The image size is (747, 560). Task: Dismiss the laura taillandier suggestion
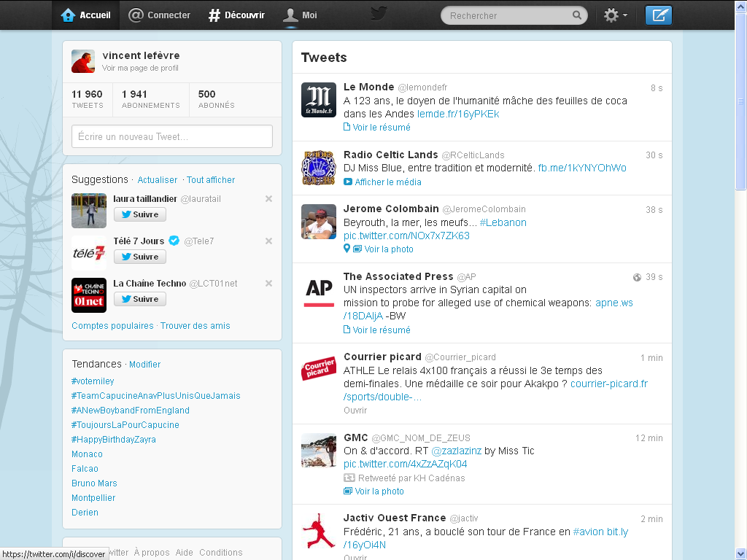(x=268, y=199)
